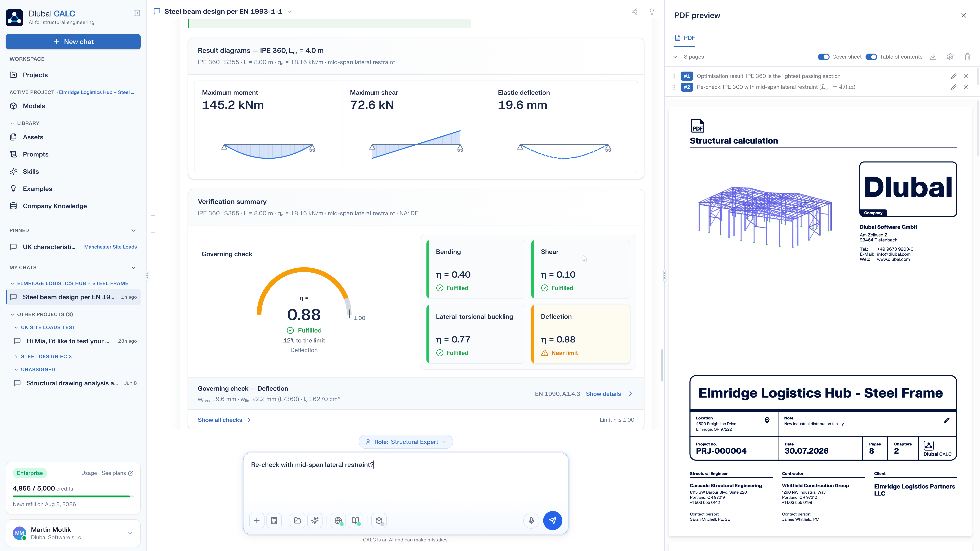The height and width of the screenshot is (551, 980).
Task: Toggle the Cover sheet switch
Action: click(824, 57)
